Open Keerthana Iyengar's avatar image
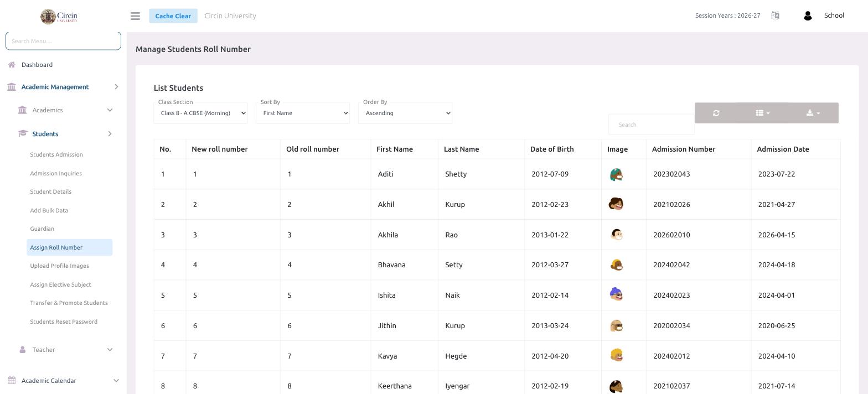The height and width of the screenshot is (394, 868). click(616, 386)
